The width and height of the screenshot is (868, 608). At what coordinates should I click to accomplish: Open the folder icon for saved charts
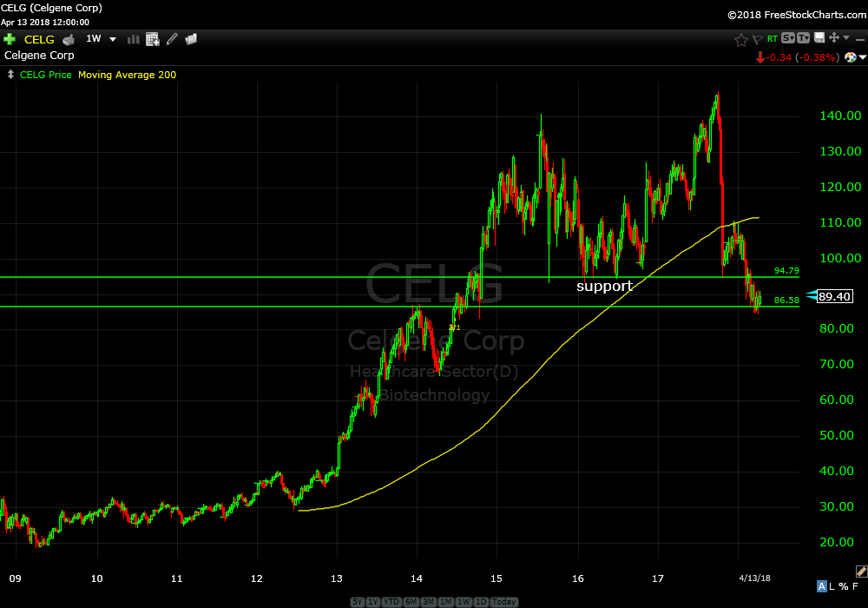click(x=192, y=39)
